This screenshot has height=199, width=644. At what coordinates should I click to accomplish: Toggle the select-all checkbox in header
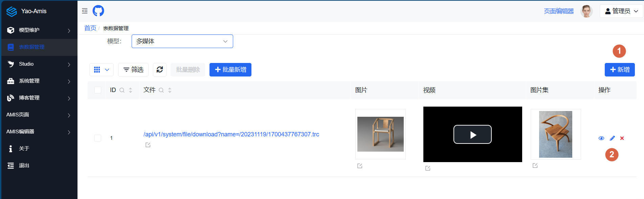98,90
